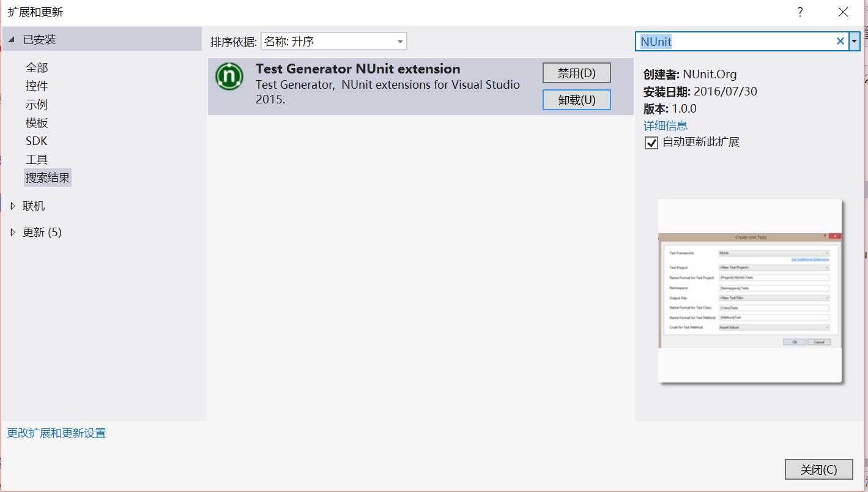The width and height of the screenshot is (868, 492).
Task: Open the search history dropdown arrow
Action: pyautogui.click(x=855, y=42)
